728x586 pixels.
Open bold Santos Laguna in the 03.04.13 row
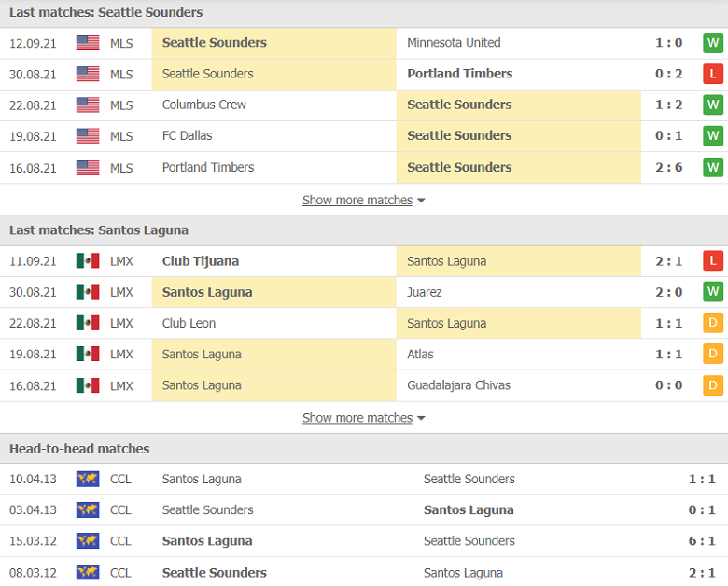(469, 509)
